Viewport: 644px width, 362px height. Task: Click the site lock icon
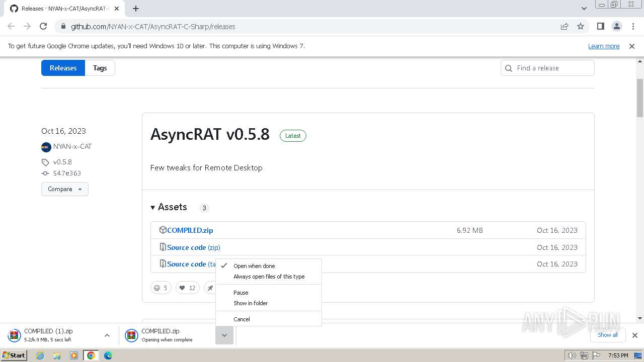coord(62,27)
